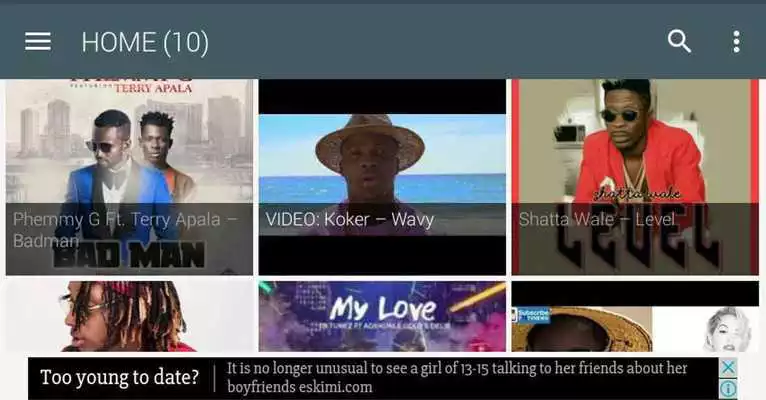Click the 'Shatta Wale – Level' caption
766x400 pixels.
click(x=596, y=219)
